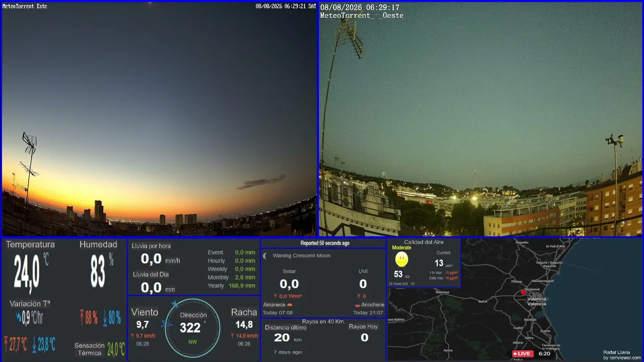Click the NW label in compass

click(x=193, y=342)
